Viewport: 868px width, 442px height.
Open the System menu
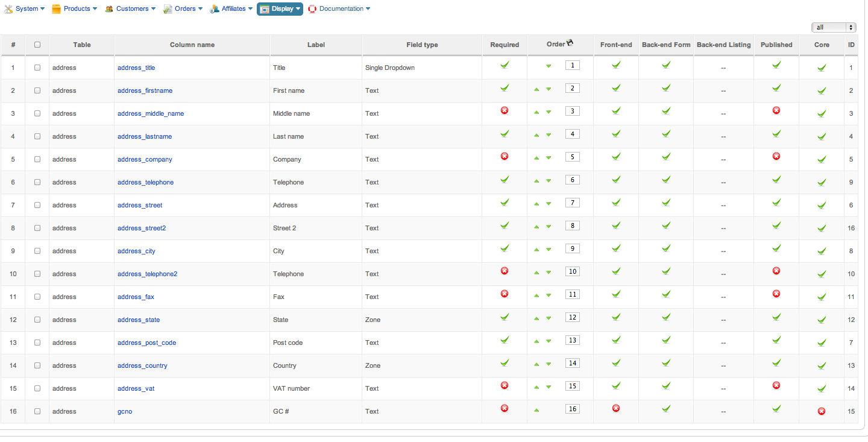(x=25, y=9)
